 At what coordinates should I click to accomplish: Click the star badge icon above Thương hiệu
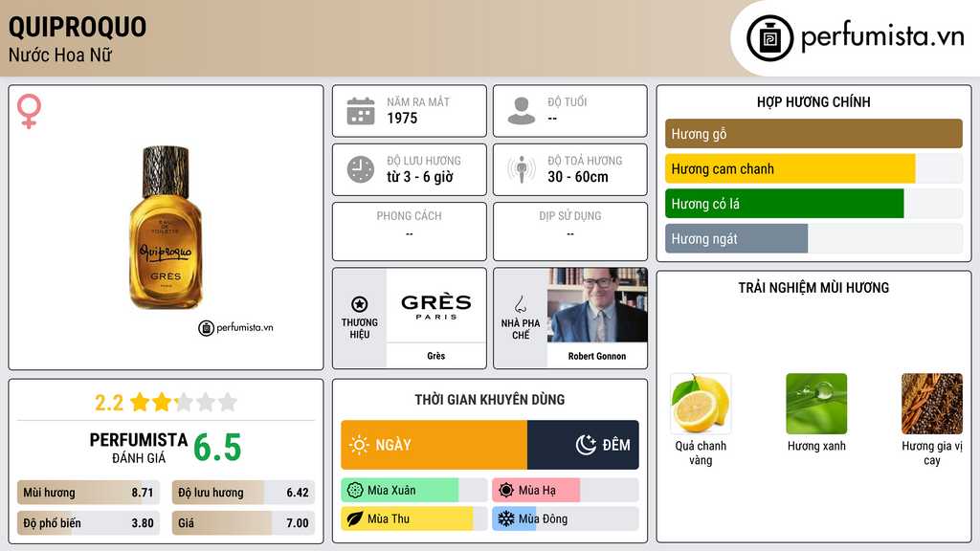360,304
